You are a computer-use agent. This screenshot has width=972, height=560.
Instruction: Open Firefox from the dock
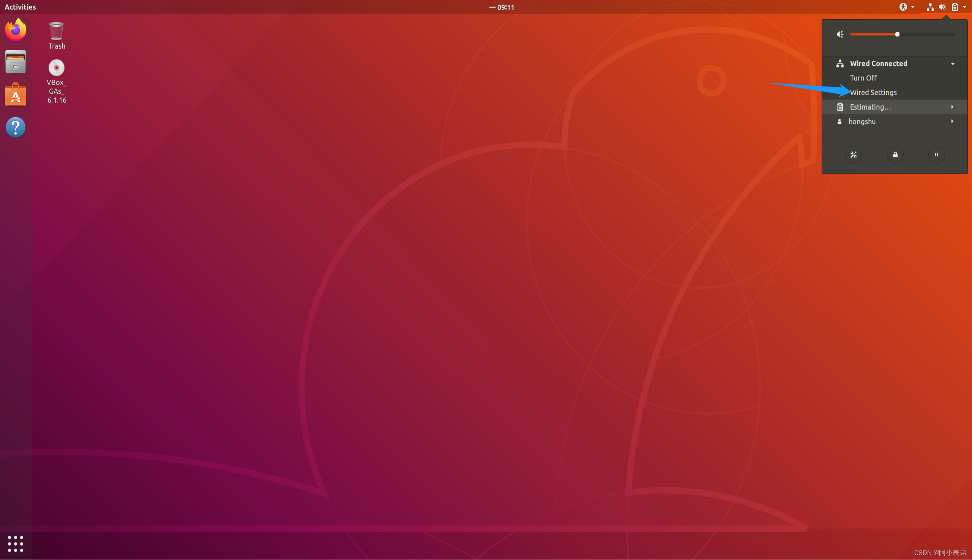pyautogui.click(x=16, y=29)
